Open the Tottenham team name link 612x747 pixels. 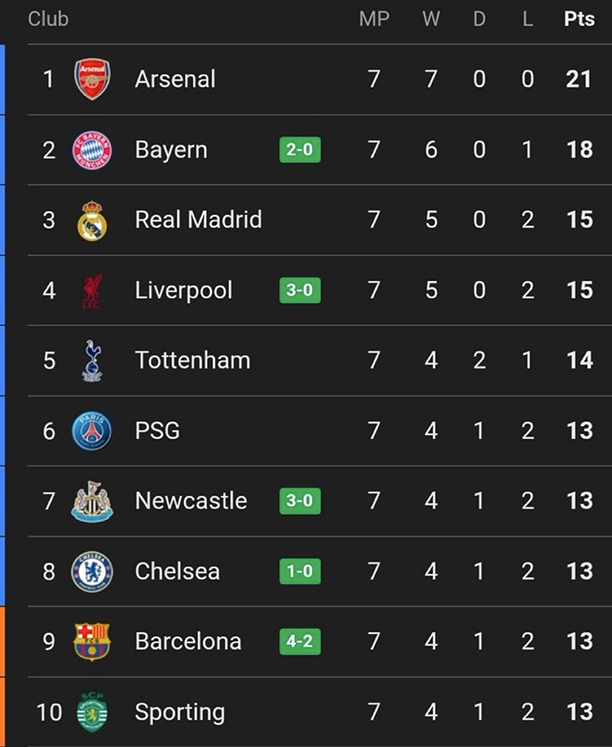[x=193, y=361]
